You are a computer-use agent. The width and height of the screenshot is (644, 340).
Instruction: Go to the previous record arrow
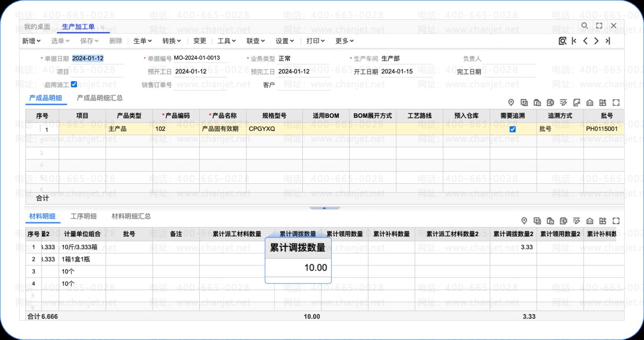click(x=585, y=41)
